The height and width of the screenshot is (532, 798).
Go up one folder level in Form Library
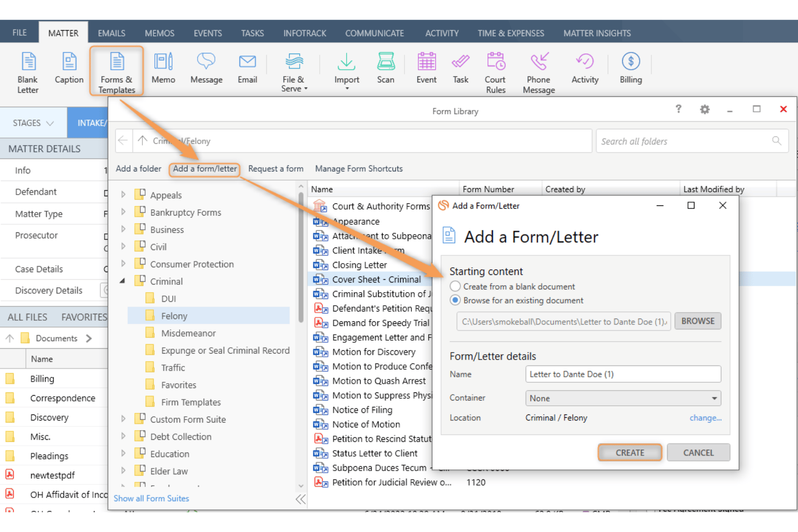142,141
